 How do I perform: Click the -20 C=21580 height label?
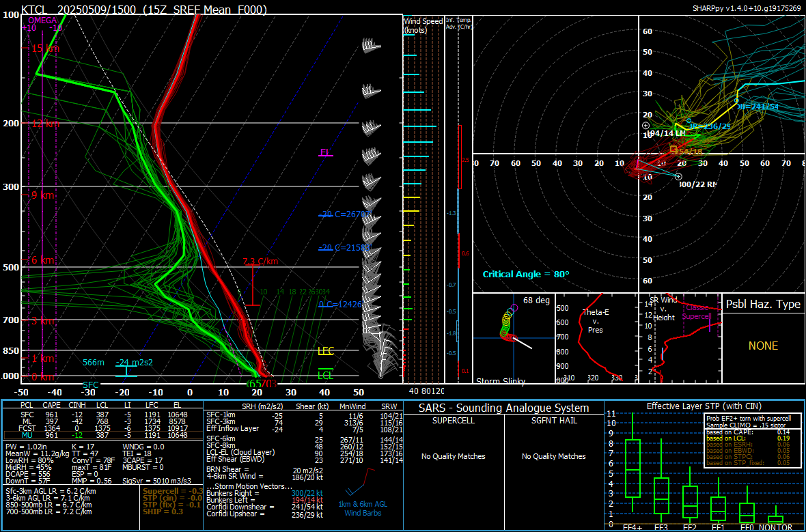point(344,247)
